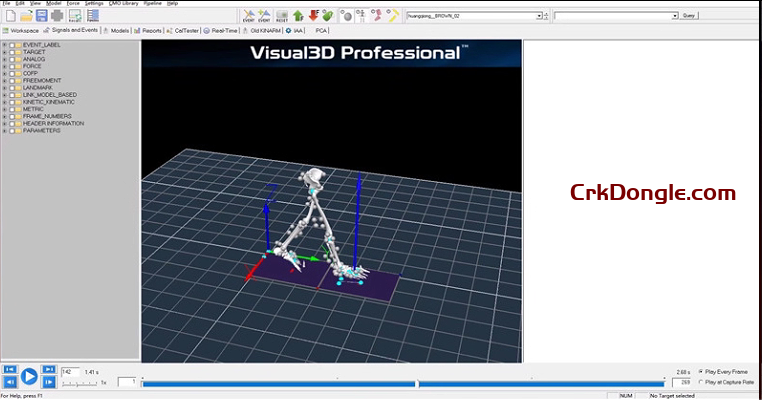
Task: Open the Pipeline menu
Action: point(153,4)
